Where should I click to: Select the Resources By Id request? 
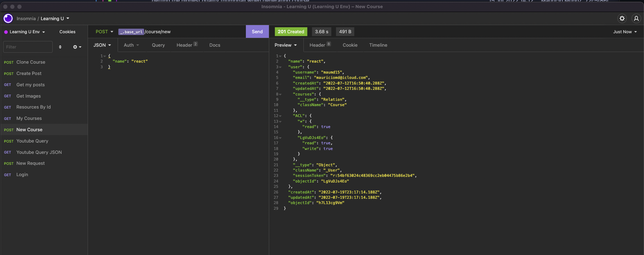pos(44,107)
